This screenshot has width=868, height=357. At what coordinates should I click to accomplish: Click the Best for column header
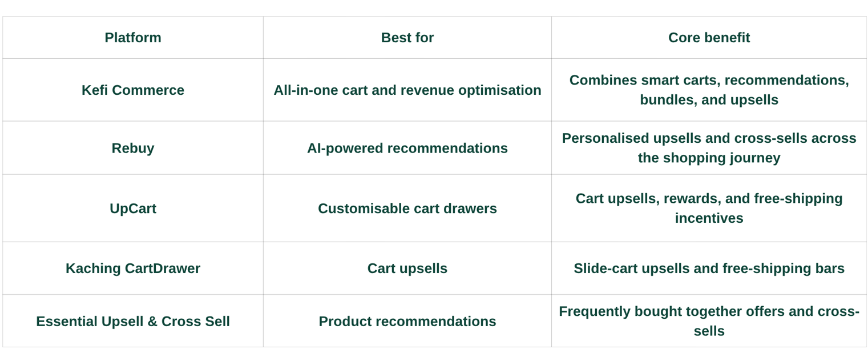click(x=407, y=38)
